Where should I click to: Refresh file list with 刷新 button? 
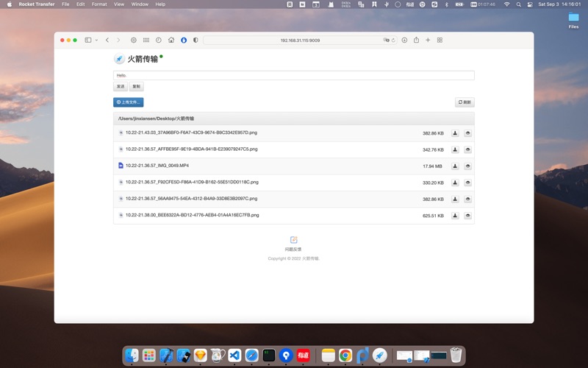(465, 102)
